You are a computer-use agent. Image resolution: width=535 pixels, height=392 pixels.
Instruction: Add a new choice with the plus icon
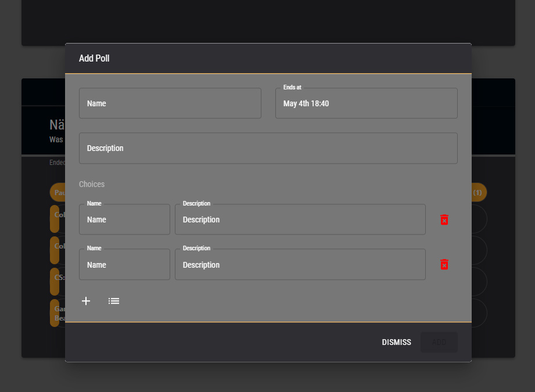point(86,301)
